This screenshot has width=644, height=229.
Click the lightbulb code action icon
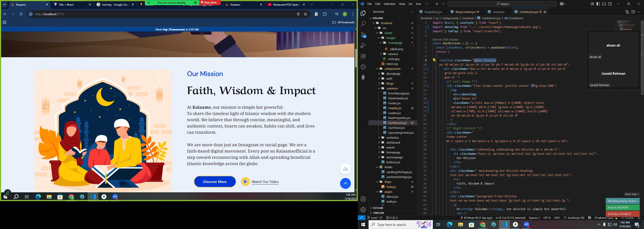(434, 60)
